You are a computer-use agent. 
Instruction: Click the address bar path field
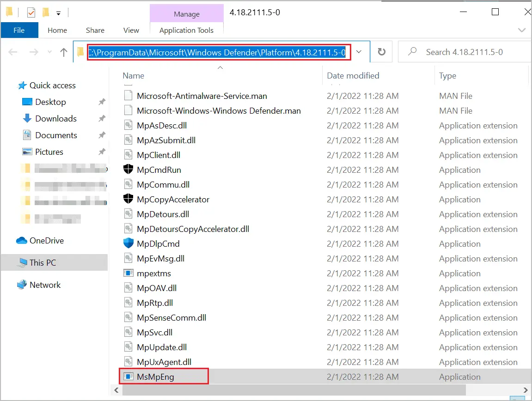click(217, 52)
